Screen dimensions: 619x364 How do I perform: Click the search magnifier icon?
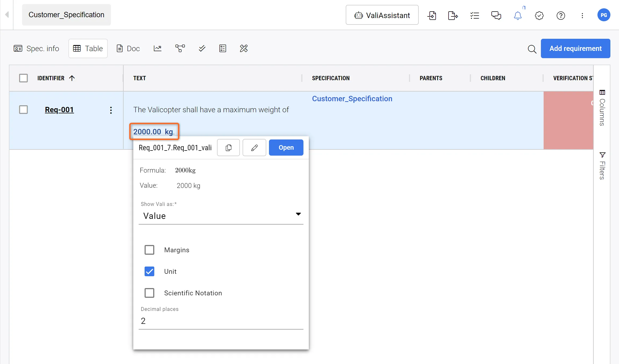532,49
